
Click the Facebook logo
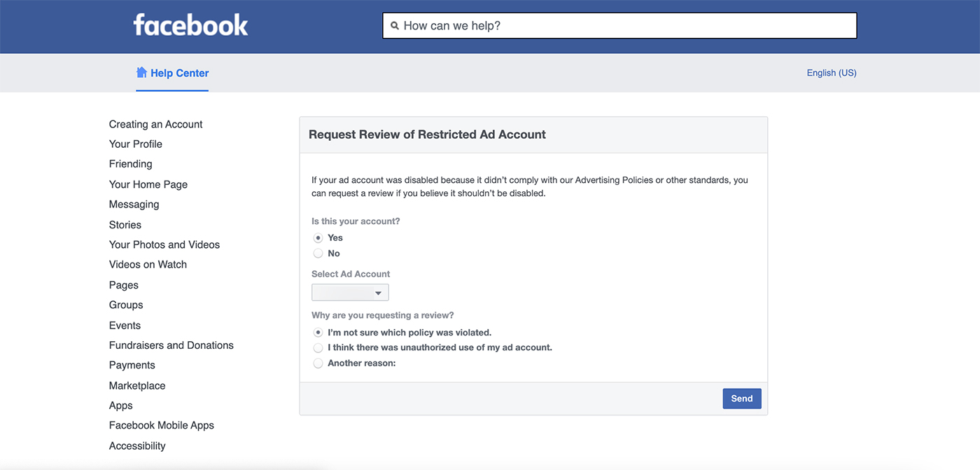pyautogui.click(x=190, y=25)
